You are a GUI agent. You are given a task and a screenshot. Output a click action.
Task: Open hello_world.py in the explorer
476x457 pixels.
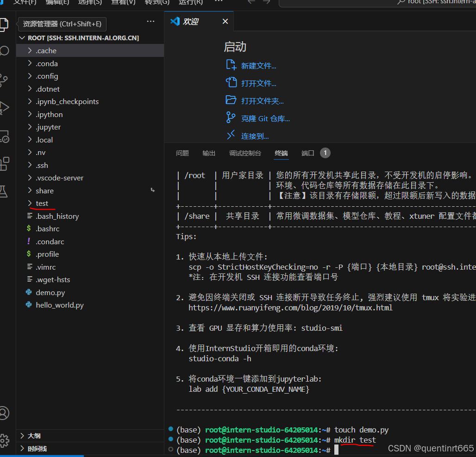[x=90, y=305]
